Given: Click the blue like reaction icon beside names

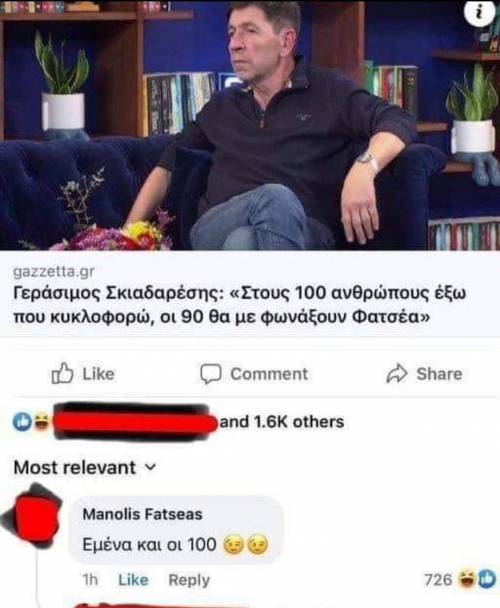Looking at the screenshot, I should click(x=22, y=422).
